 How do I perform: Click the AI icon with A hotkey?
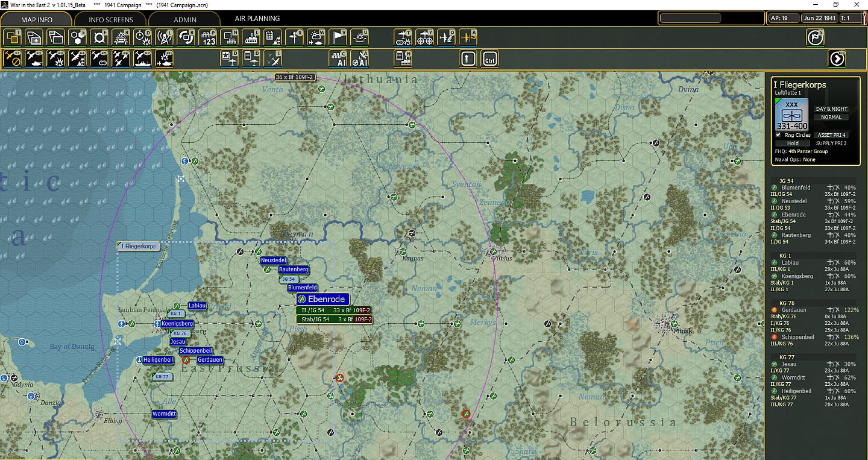coord(360,58)
